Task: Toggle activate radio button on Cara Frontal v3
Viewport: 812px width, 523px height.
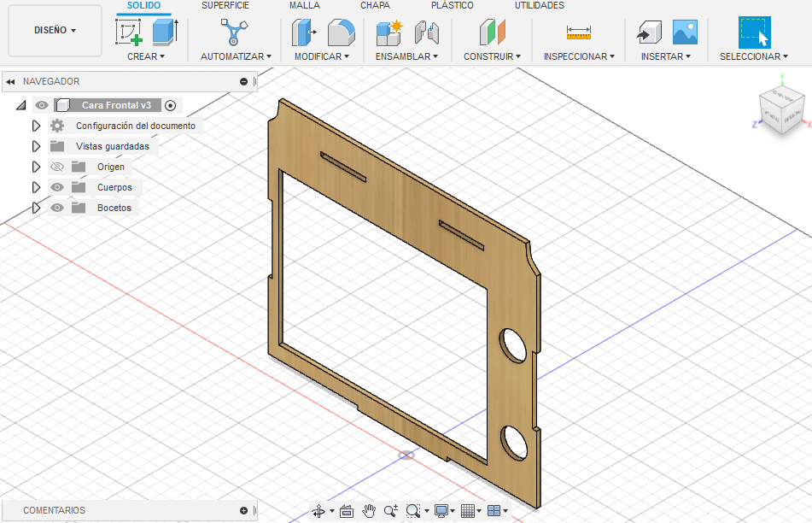Action: 171,106
